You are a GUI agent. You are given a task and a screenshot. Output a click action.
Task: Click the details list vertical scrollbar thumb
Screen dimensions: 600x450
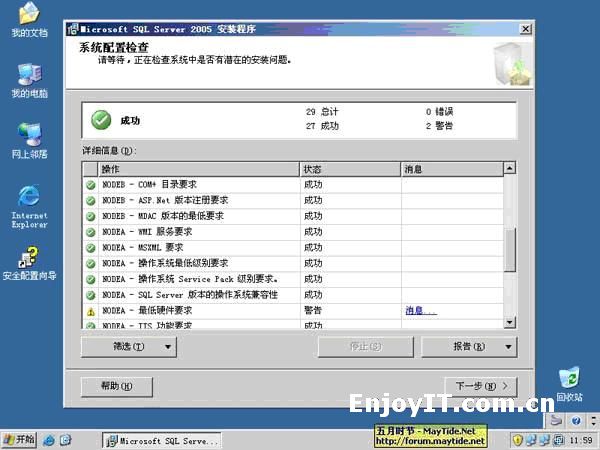pyautogui.click(x=509, y=250)
